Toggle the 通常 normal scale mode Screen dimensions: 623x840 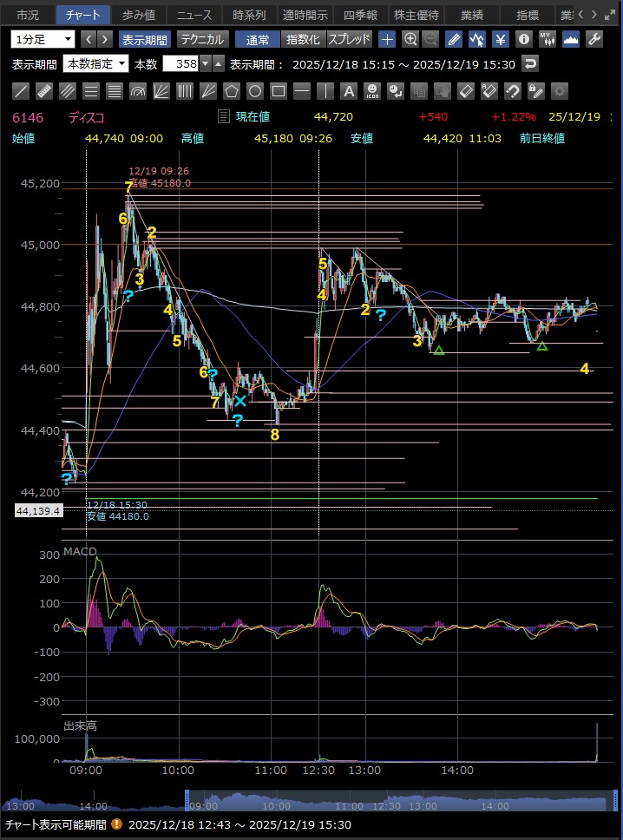click(x=257, y=39)
